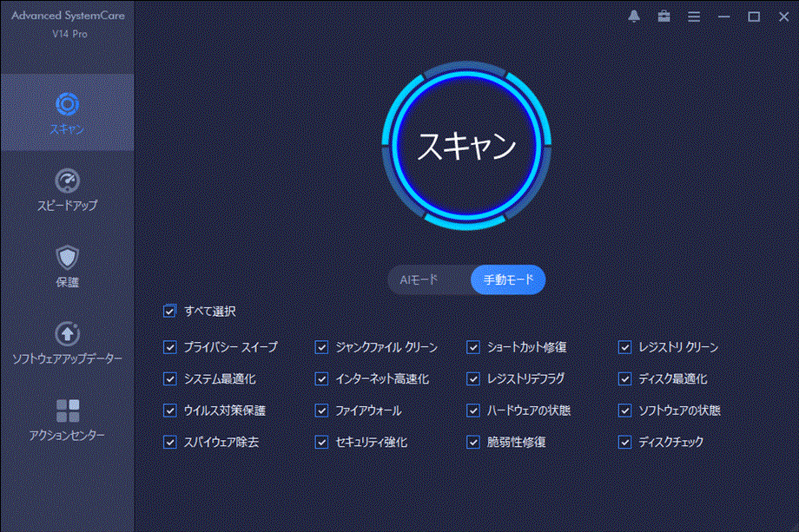Switch to AIモード
This screenshot has height=532, width=799.
(x=419, y=279)
